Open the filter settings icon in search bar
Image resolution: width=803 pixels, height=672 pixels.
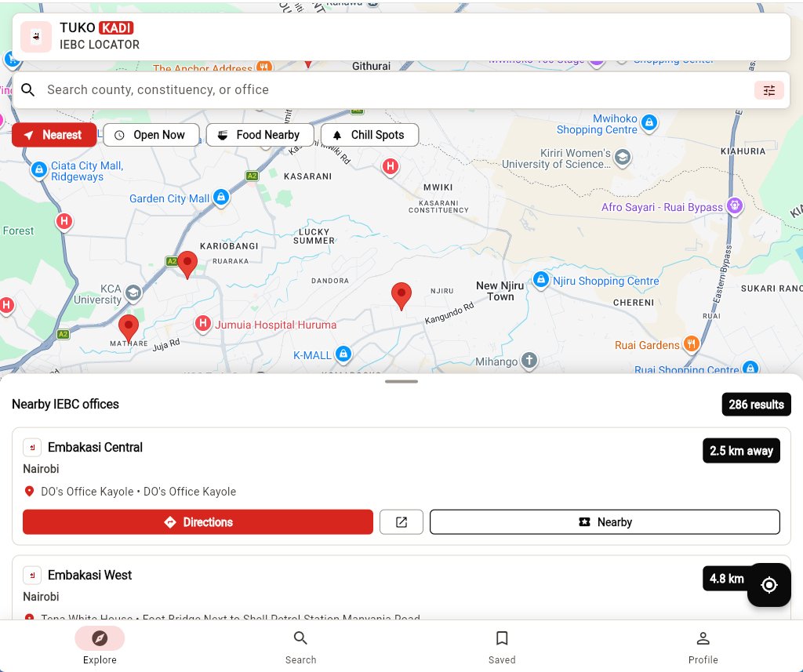(768, 90)
